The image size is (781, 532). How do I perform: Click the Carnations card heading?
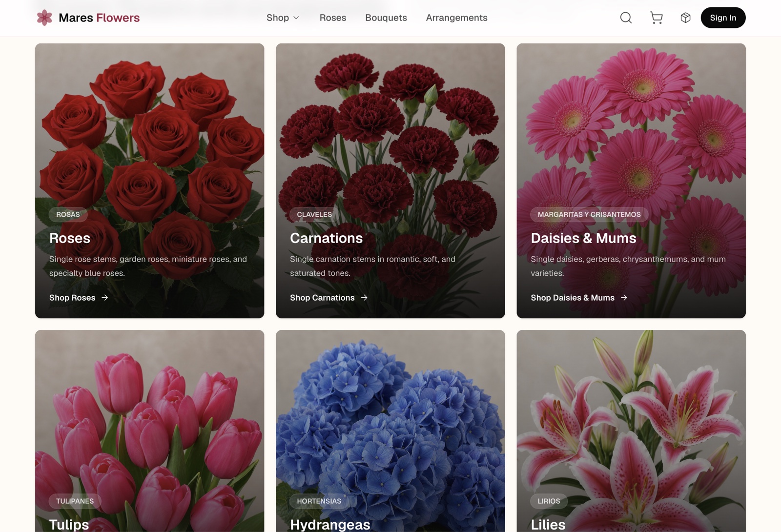pyautogui.click(x=327, y=238)
